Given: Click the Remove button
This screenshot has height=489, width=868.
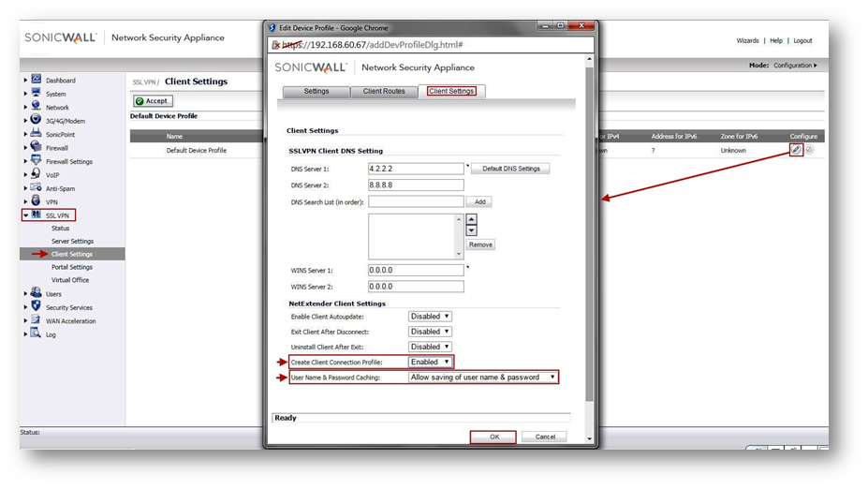Looking at the screenshot, I should coord(480,244).
